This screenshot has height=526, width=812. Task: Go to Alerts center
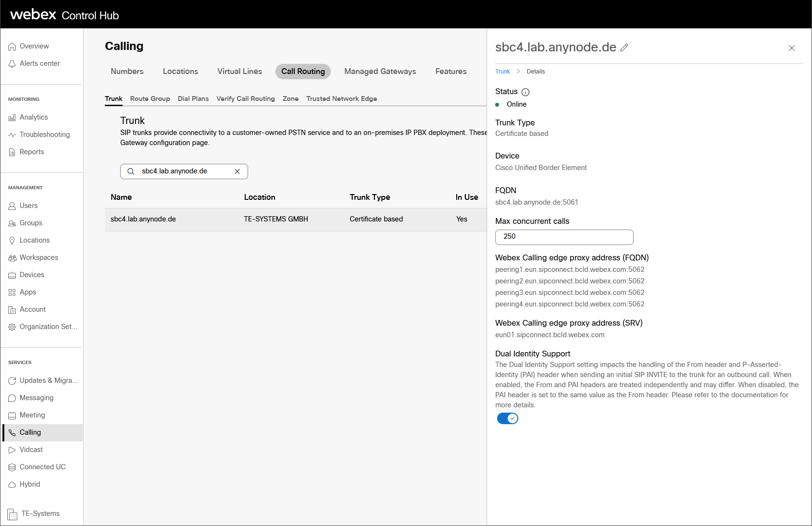coord(40,64)
